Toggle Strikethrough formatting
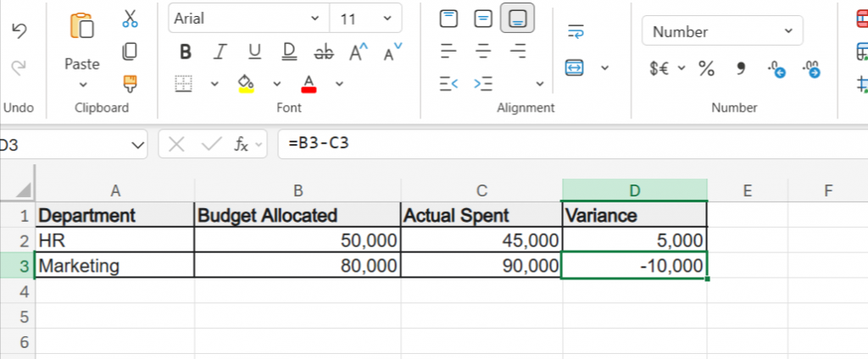868x359 pixels. [x=323, y=52]
